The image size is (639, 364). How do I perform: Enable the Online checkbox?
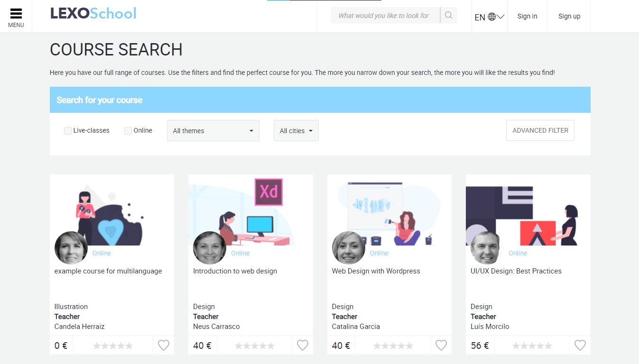click(128, 130)
